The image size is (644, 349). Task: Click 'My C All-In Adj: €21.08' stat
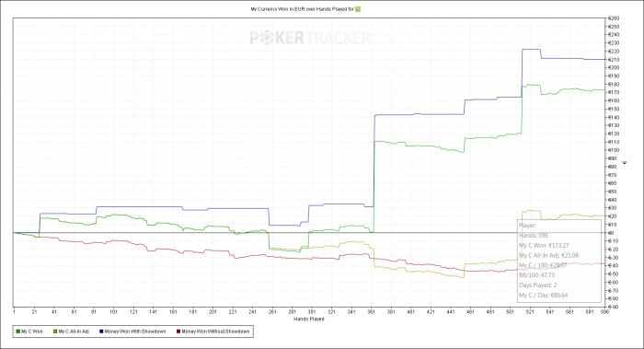click(x=548, y=255)
